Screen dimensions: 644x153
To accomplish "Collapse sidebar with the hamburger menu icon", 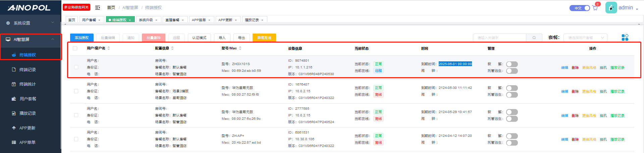I will coord(98,8).
